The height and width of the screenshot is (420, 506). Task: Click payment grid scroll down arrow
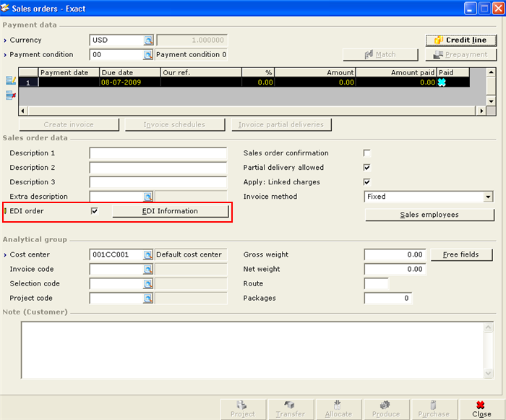[x=491, y=101]
